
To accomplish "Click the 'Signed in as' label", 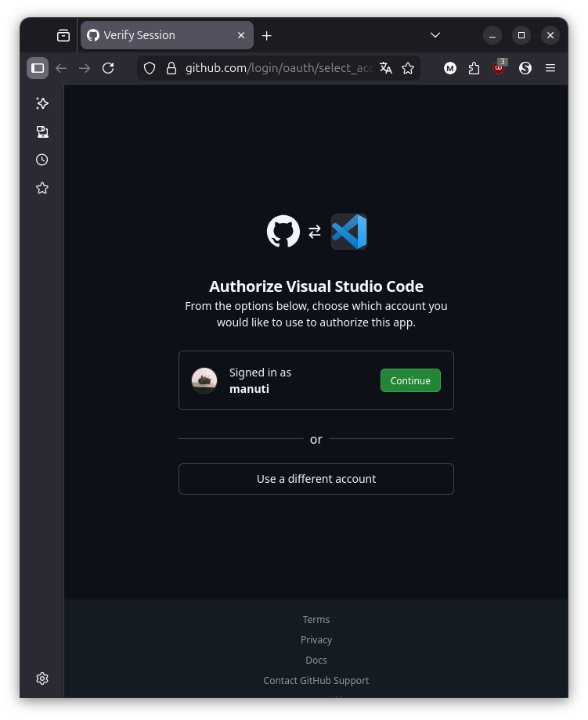I will pyautogui.click(x=260, y=373).
